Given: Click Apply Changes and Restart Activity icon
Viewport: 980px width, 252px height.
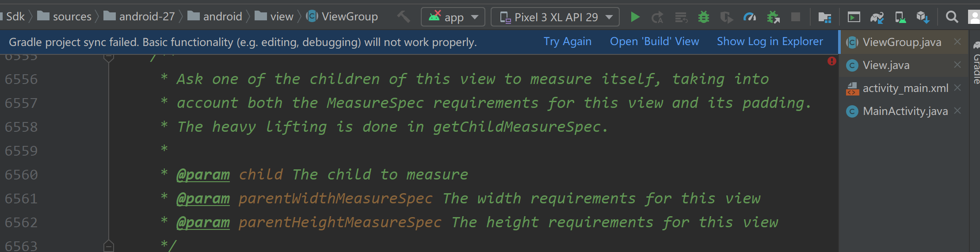Looking at the screenshot, I should (657, 17).
